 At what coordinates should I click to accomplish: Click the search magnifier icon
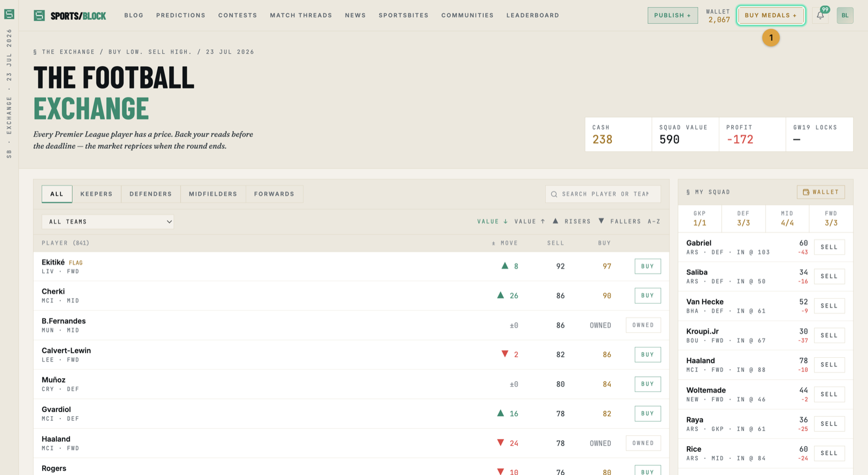coord(554,194)
